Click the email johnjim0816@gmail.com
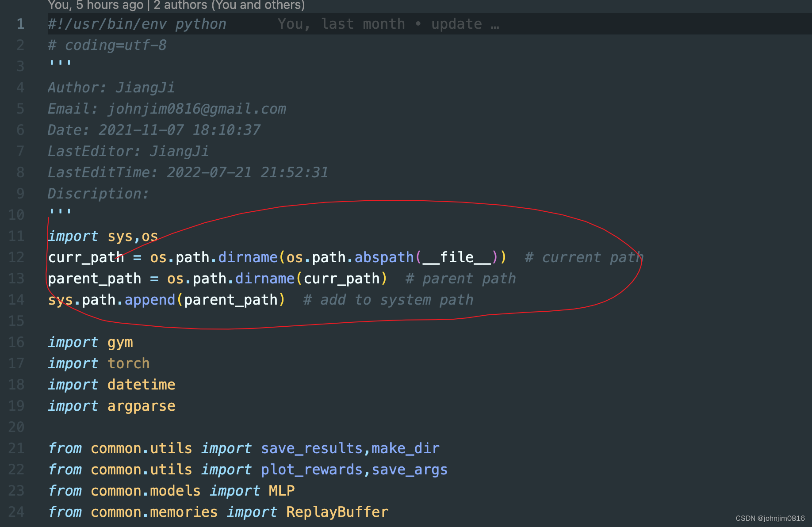Screen dimensions: 812x527 (196, 109)
